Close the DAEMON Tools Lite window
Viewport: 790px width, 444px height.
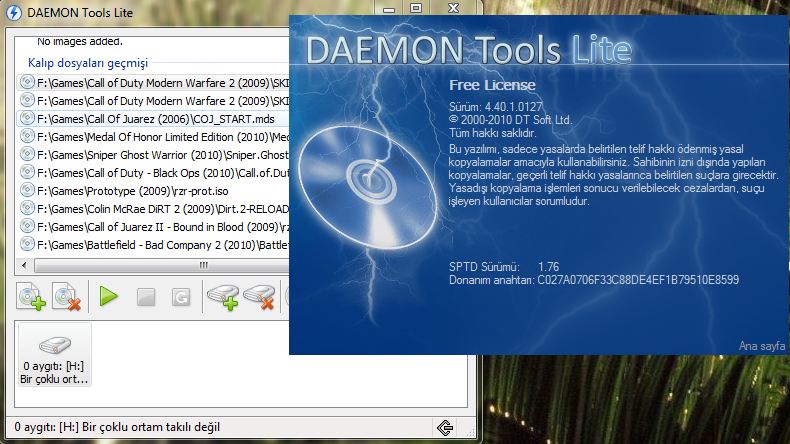pyautogui.click(x=453, y=9)
